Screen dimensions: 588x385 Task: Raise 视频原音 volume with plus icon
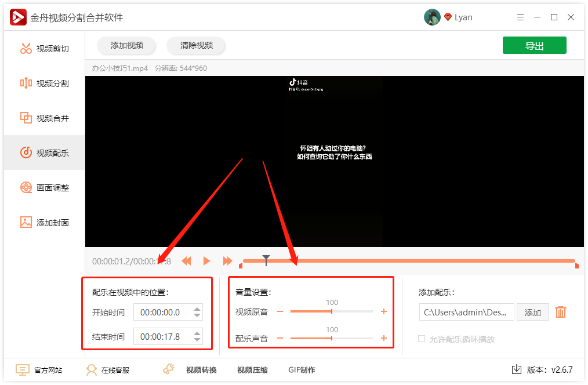tap(384, 311)
